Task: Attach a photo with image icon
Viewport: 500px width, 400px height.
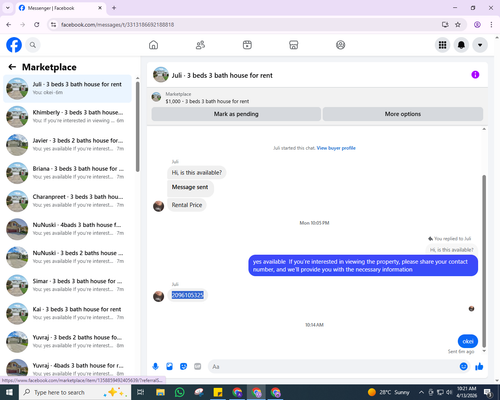Action: [170, 367]
